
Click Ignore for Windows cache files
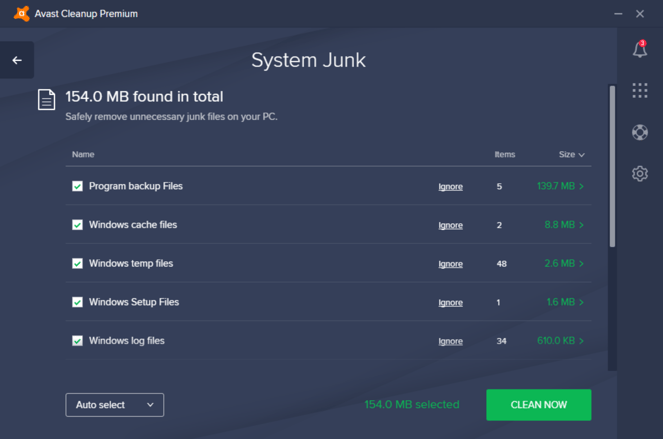[x=450, y=226]
